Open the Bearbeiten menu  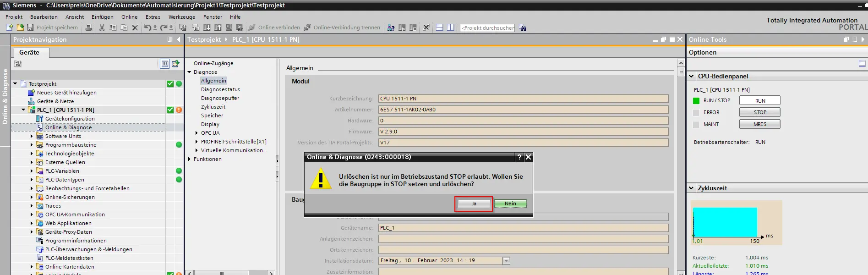(x=44, y=17)
